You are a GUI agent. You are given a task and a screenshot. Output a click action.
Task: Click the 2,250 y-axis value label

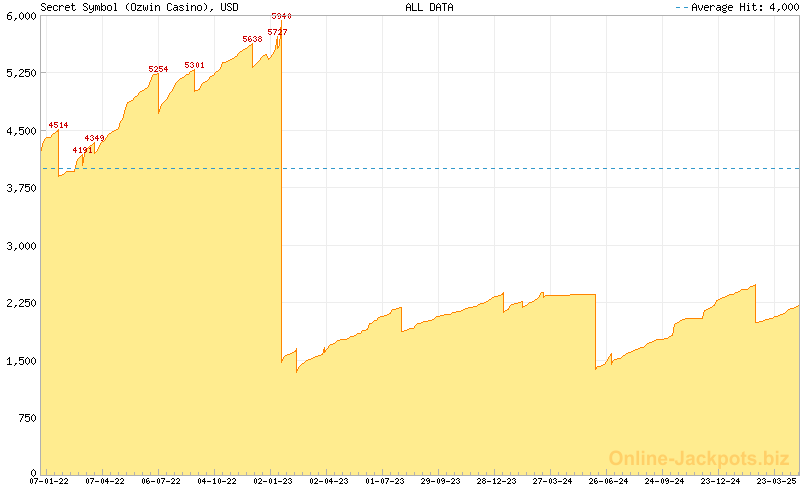point(22,303)
